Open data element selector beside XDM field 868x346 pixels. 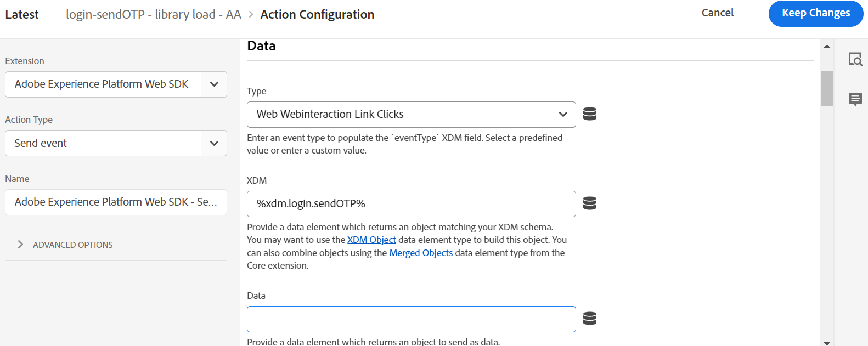[589, 203]
